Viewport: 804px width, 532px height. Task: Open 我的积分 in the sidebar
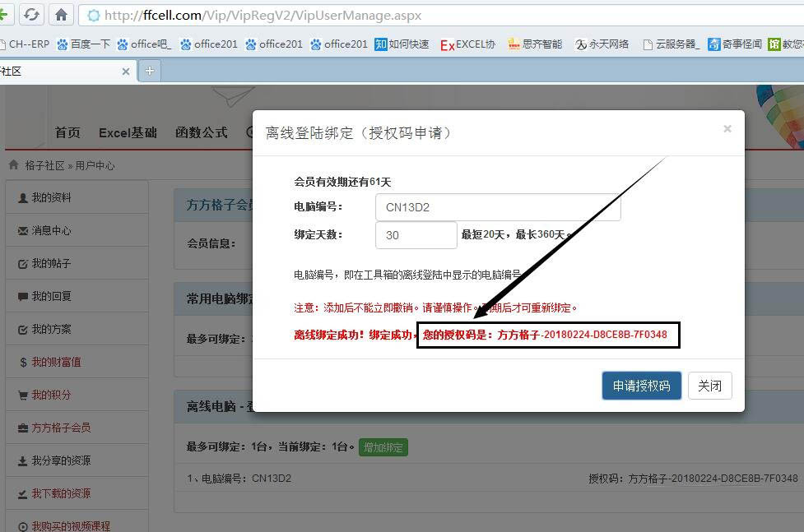point(77,394)
